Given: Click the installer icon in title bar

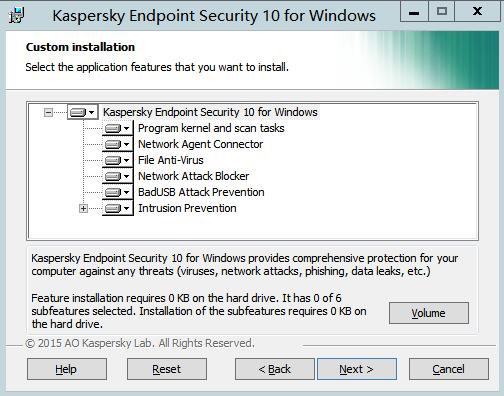Looking at the screenshot, I should point(17,15).
